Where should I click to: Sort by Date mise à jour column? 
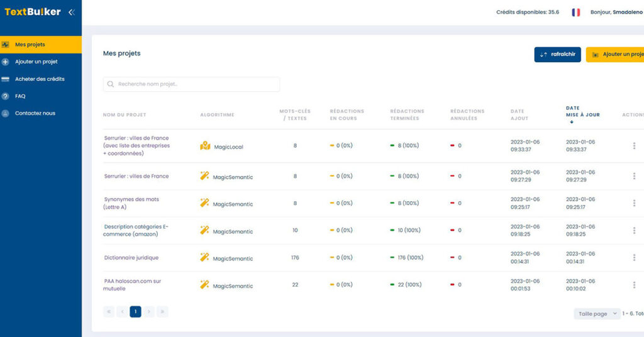[582, 112]
